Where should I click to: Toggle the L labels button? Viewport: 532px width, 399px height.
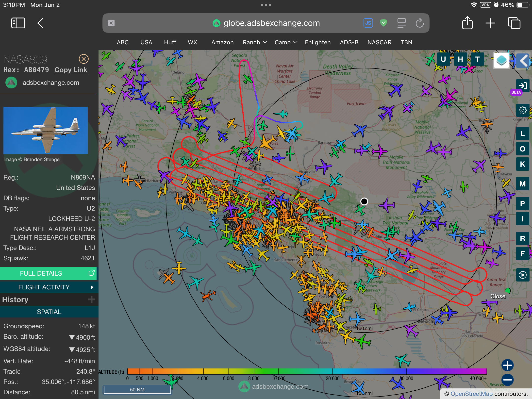click(522, 134)
